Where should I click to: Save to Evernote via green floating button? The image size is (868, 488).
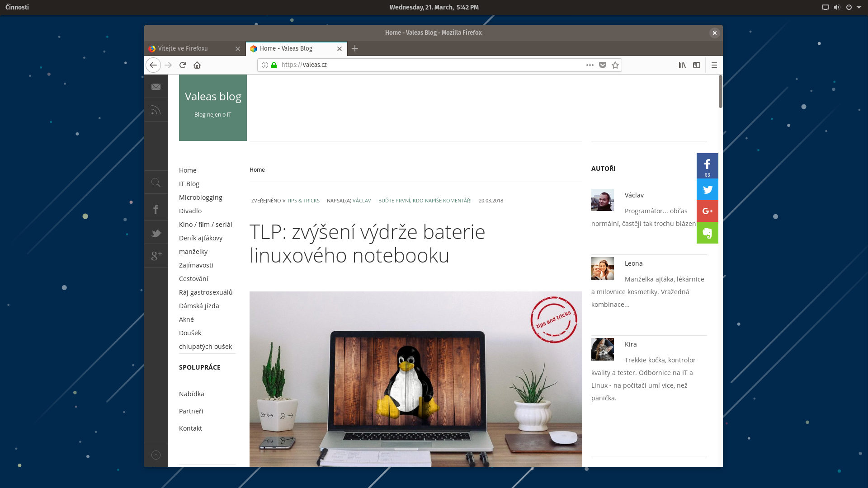pos(708,233)
